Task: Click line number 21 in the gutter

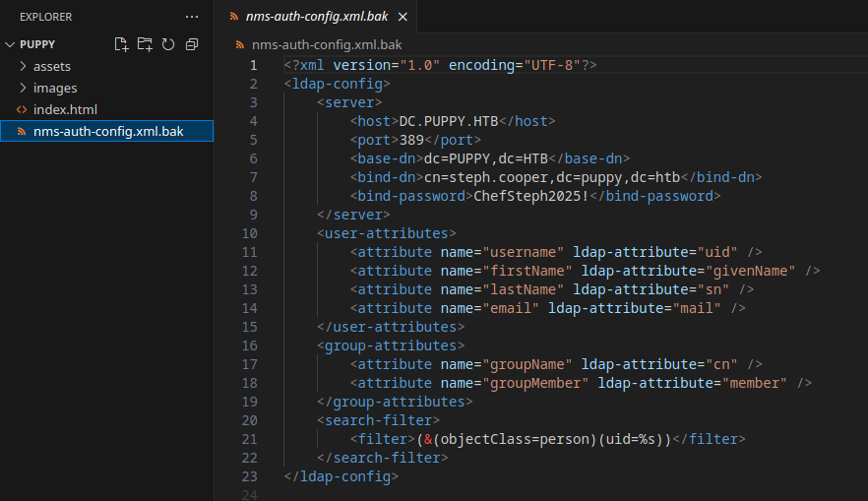Action: 249,439
